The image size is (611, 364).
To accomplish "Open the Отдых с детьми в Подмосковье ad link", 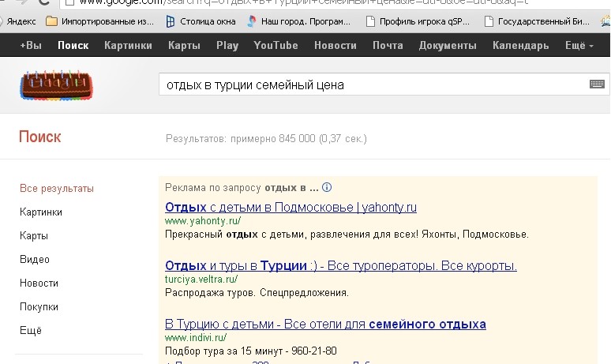I will pos(291,208).
